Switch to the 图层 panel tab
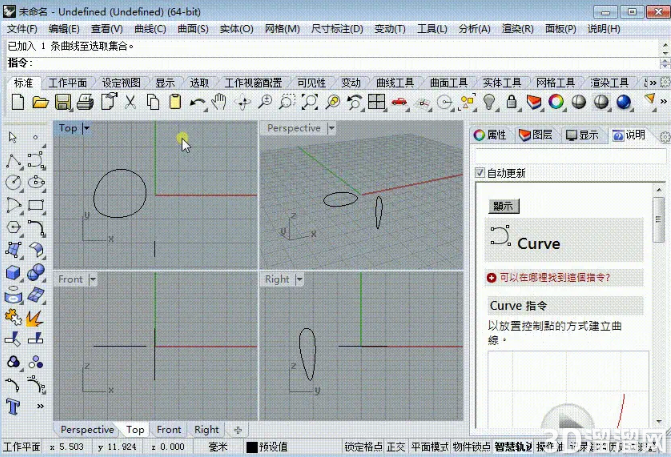Viewport: 671px width, 457px height. pyautogui.click(x=535, y=135)
